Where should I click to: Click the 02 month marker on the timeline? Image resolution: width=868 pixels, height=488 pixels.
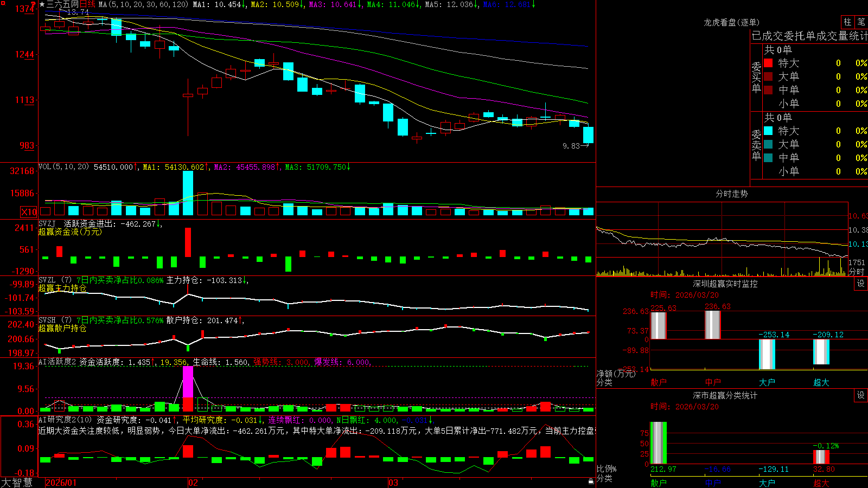tap(193, 483)
